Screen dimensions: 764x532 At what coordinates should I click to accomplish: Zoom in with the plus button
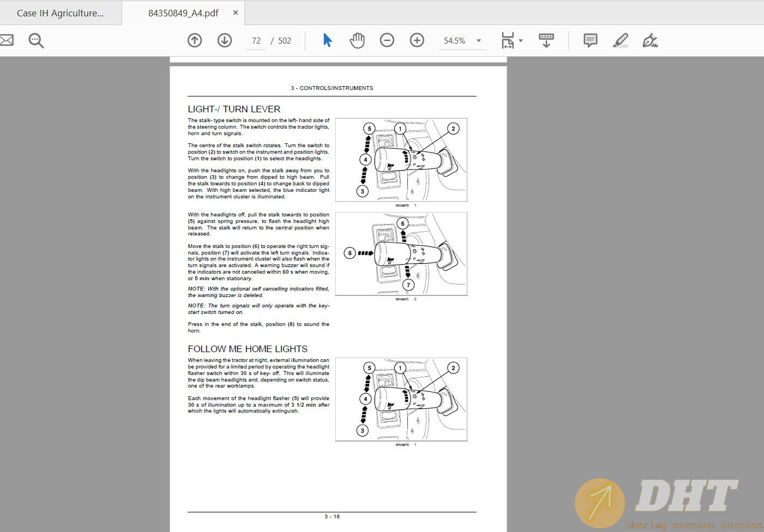tap(417, 40)
